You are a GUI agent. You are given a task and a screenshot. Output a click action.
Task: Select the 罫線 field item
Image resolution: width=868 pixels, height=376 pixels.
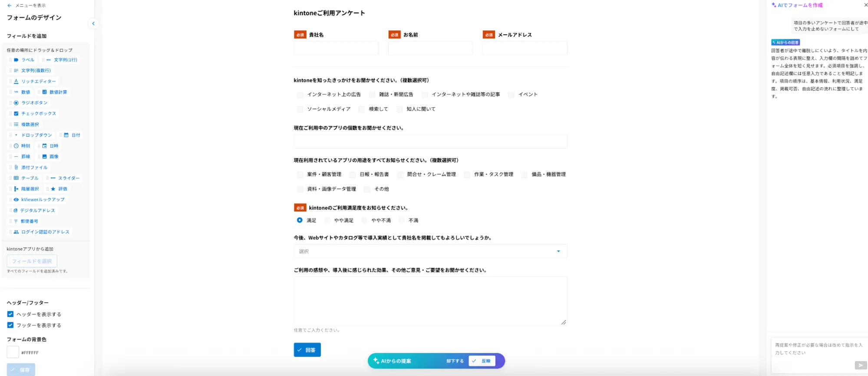pos(20,156)
